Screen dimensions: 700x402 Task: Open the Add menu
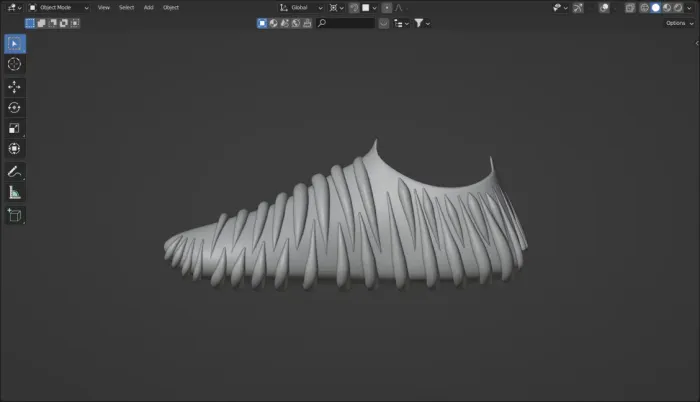coord(149,8)
